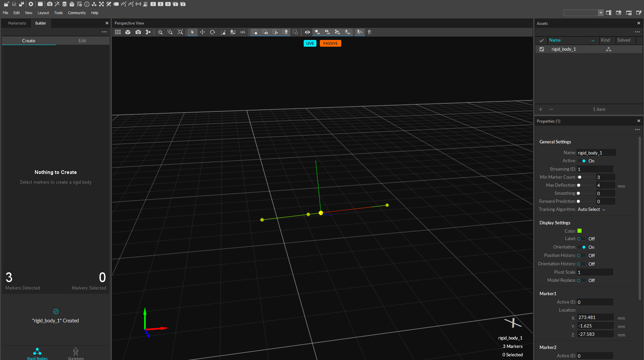The width and height of the screenshot is (644, 360).
Task: Select the translate (move) tool
Action: [x=202, y=32]
